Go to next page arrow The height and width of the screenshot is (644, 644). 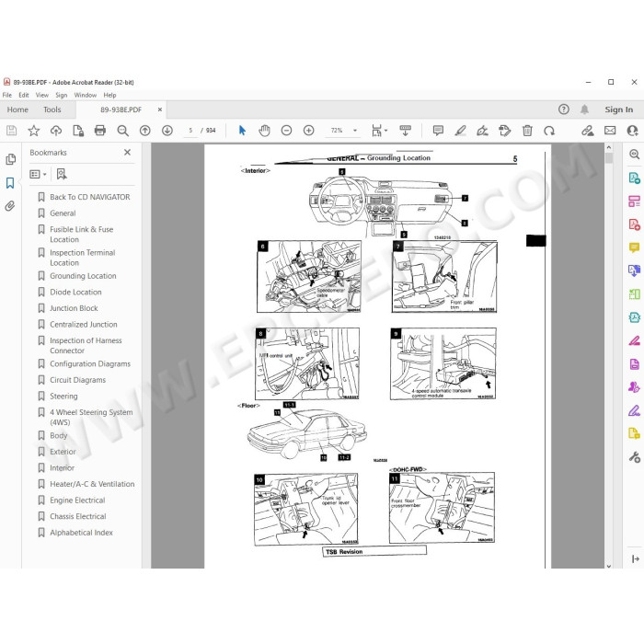point(167,131)
